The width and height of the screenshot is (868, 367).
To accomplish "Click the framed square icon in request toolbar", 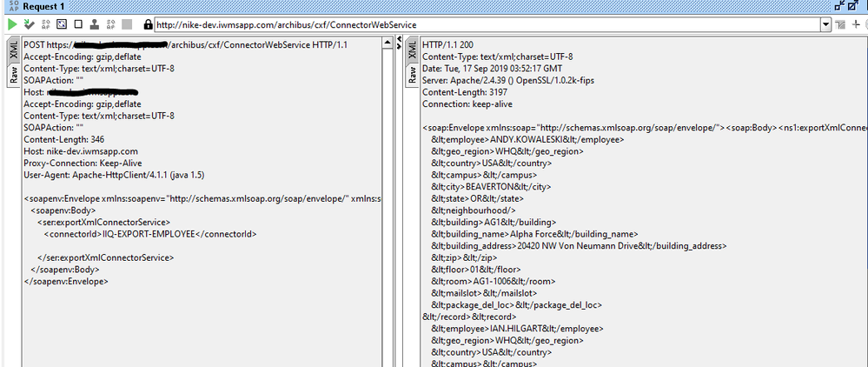I will pos(63,24).
